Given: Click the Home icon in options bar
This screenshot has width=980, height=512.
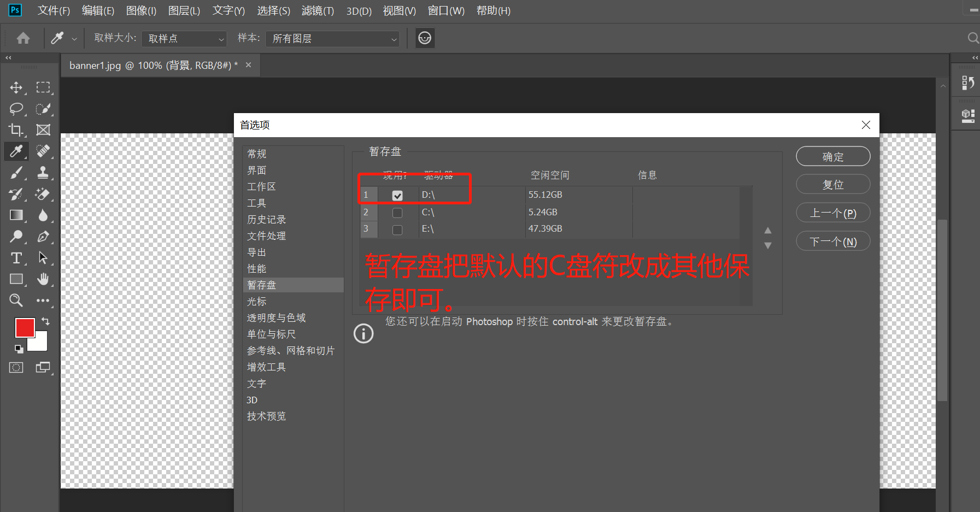Looking at the screenshot, I should click(x=23, y=38).
